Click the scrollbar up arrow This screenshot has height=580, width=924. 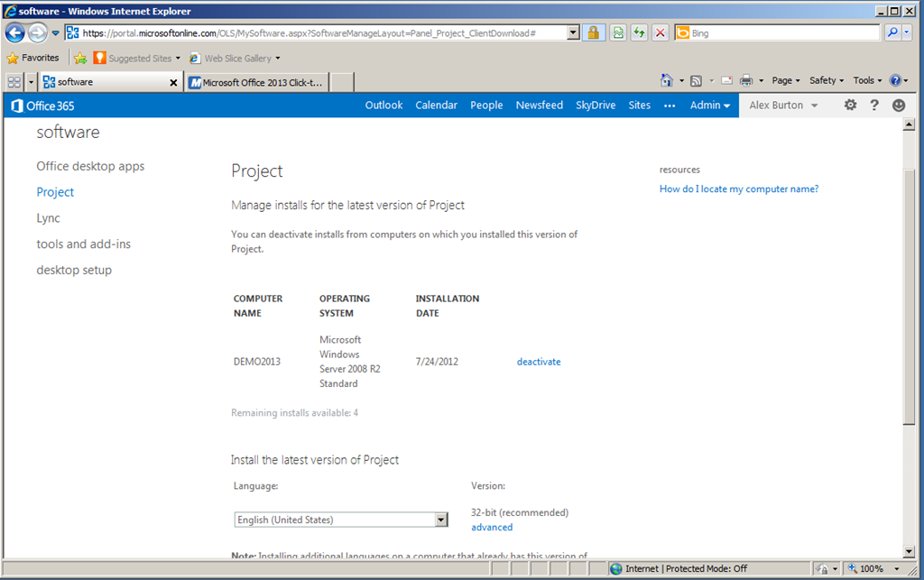[x=909, y=124]
